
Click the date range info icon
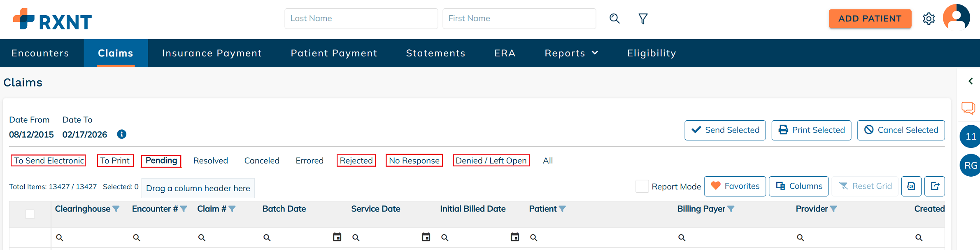click(121, 134)
